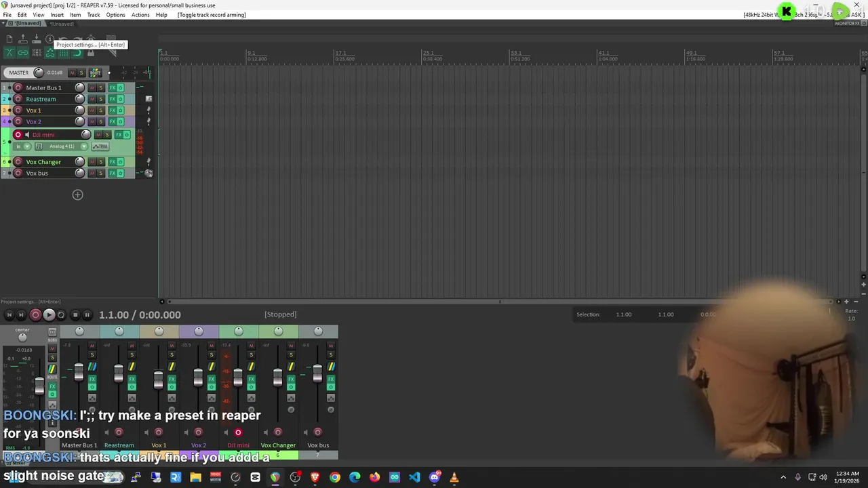
Task: Select the DJI mini name label in the mixer
Action: (x=238, y=445)
